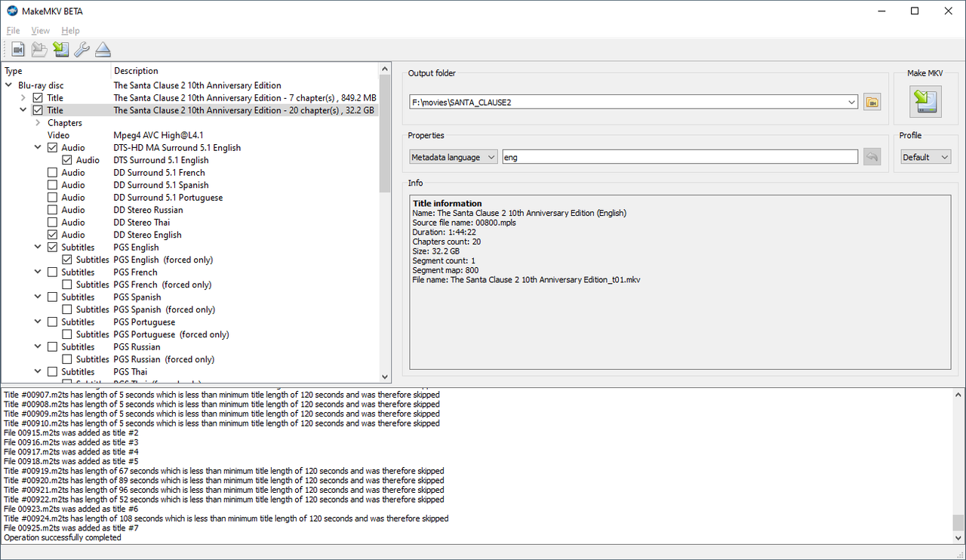The image size is (966, 560).
Task: Enable PGS French subtitles
Action: (52, 272)
